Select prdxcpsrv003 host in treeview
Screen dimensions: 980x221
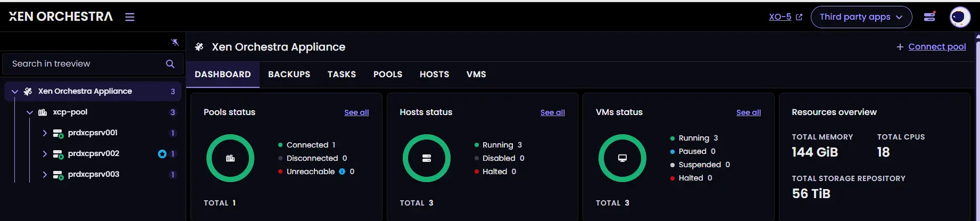pyautogui.click(x=94, y=174)
